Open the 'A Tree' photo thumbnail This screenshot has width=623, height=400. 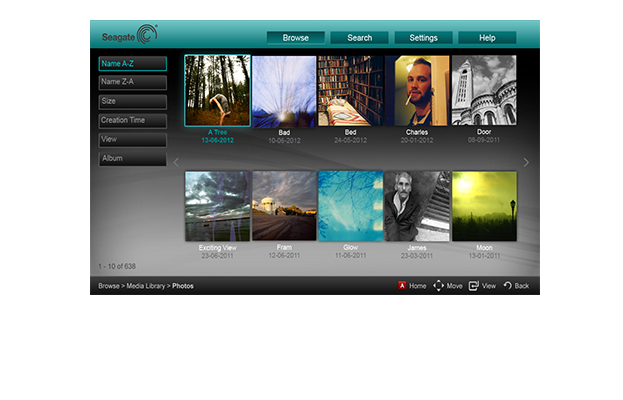pos(217,90)
